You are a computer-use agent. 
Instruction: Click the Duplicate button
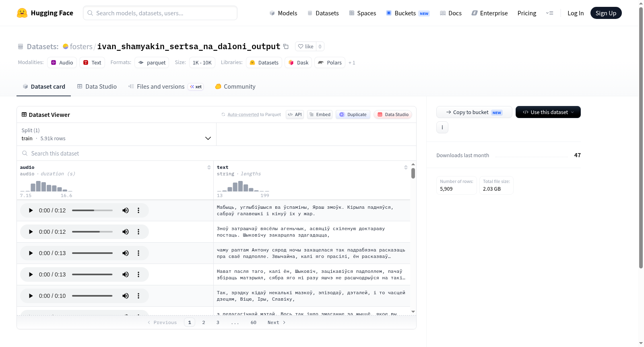tap(353, 114)
